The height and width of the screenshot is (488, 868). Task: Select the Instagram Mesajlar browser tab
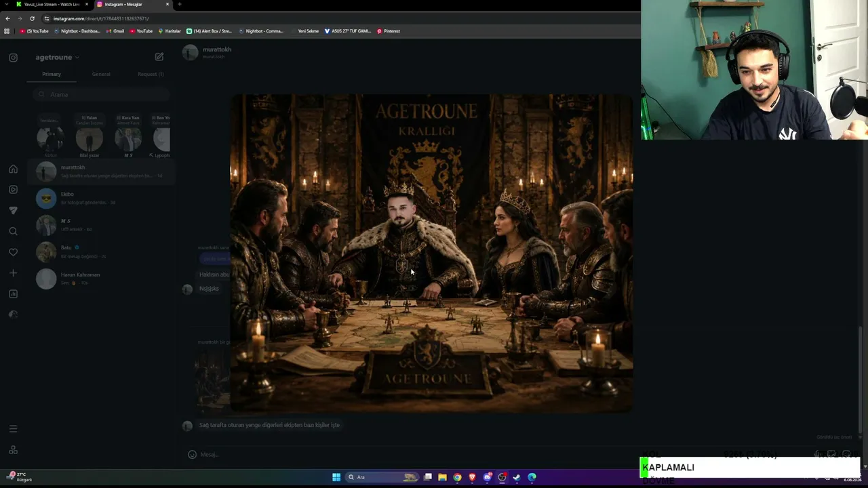click(x=132, y=4)
